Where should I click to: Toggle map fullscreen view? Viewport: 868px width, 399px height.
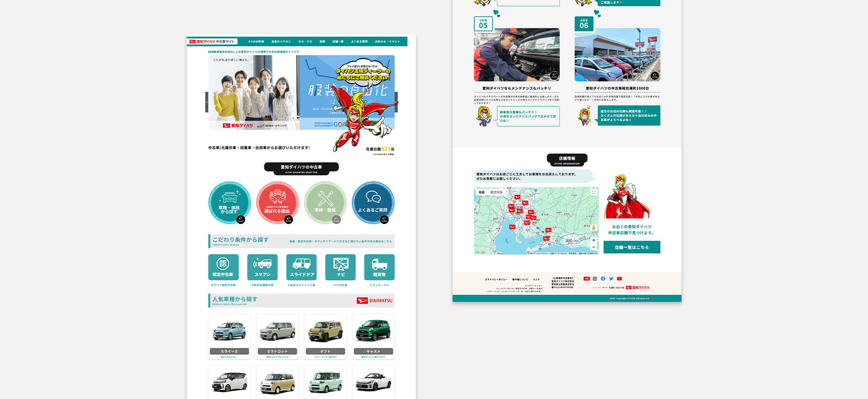pos(594,192)
